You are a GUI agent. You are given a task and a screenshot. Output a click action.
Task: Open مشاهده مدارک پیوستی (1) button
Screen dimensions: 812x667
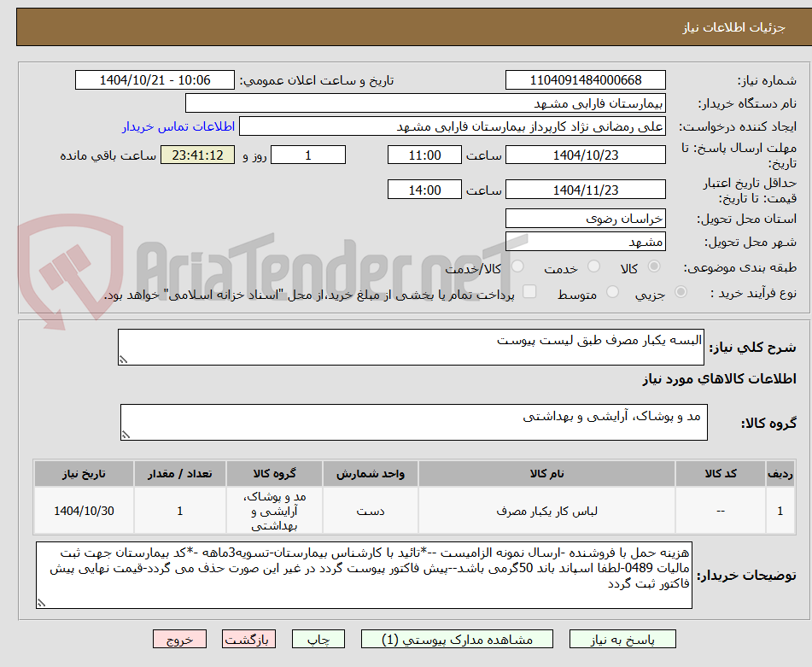[458, 639]
